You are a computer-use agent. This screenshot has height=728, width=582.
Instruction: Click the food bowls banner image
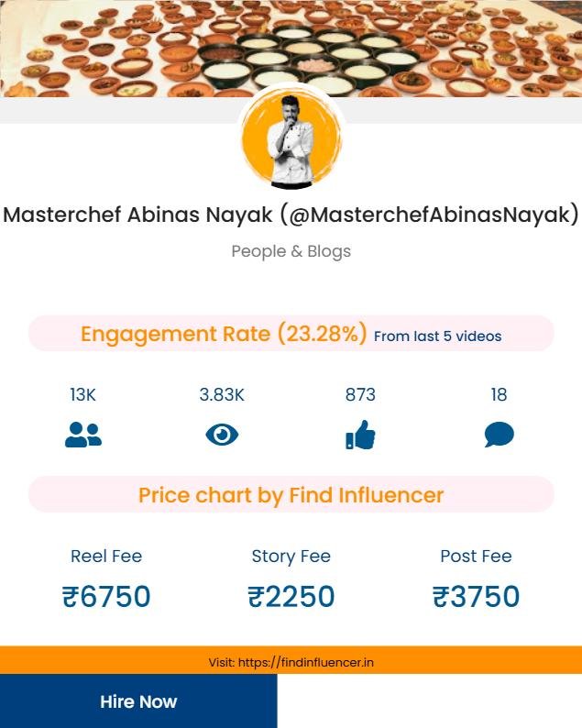coord(291,49)
